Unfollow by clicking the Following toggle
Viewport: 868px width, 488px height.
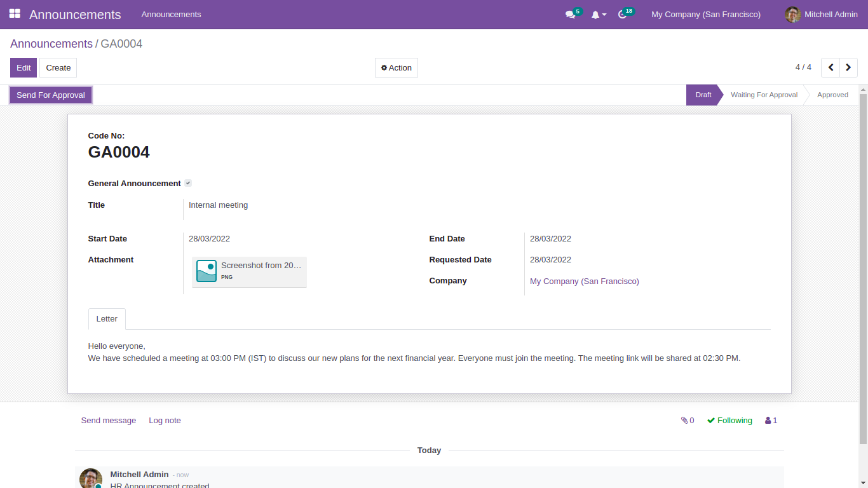click(x=729, y=420)
